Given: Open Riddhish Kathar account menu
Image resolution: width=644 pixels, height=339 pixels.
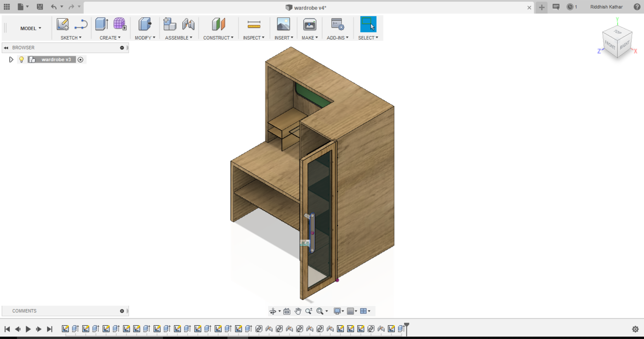Looking at the screenshot, I should pyautogui.click(x=606, y=7).
